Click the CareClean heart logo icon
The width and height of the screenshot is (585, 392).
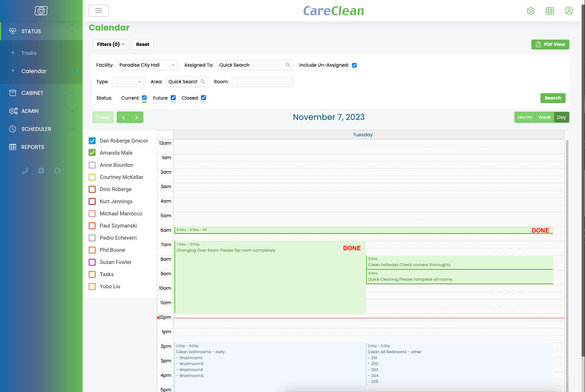pos(41,11)
